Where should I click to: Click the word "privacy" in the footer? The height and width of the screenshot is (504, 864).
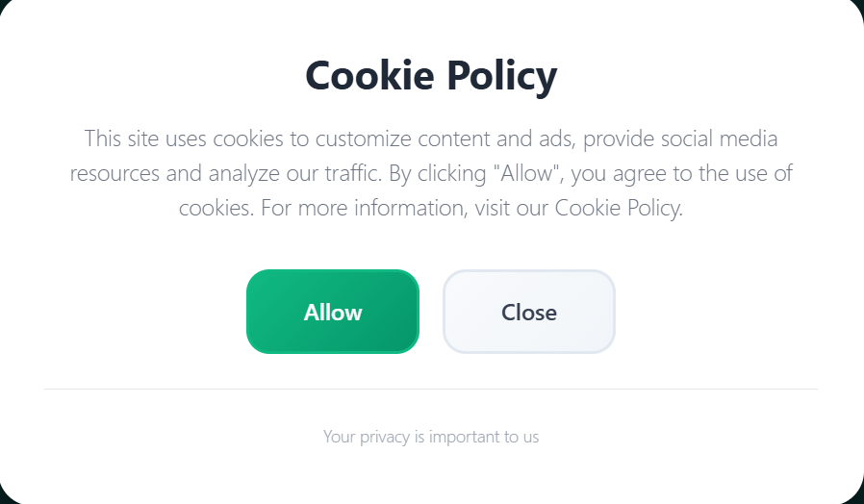385,437
